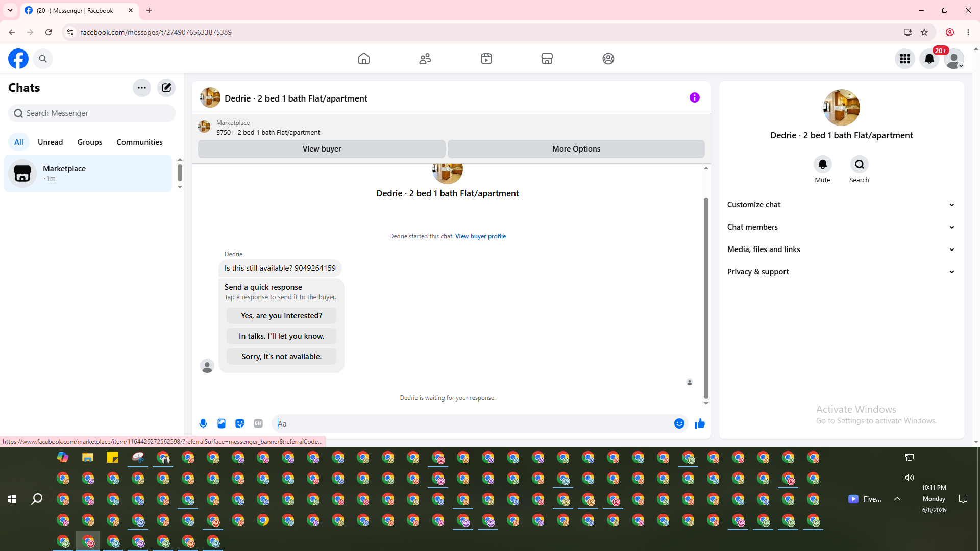Viewport: 980px width, 551px height.
Task: Open Windows notification center
Action: click(x=963, y=499)
